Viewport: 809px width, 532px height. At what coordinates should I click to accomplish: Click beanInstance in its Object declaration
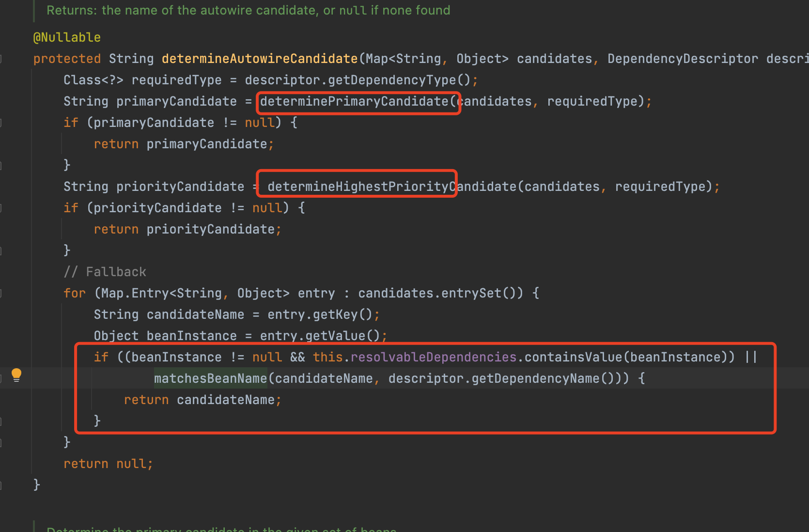click(192, 336)
